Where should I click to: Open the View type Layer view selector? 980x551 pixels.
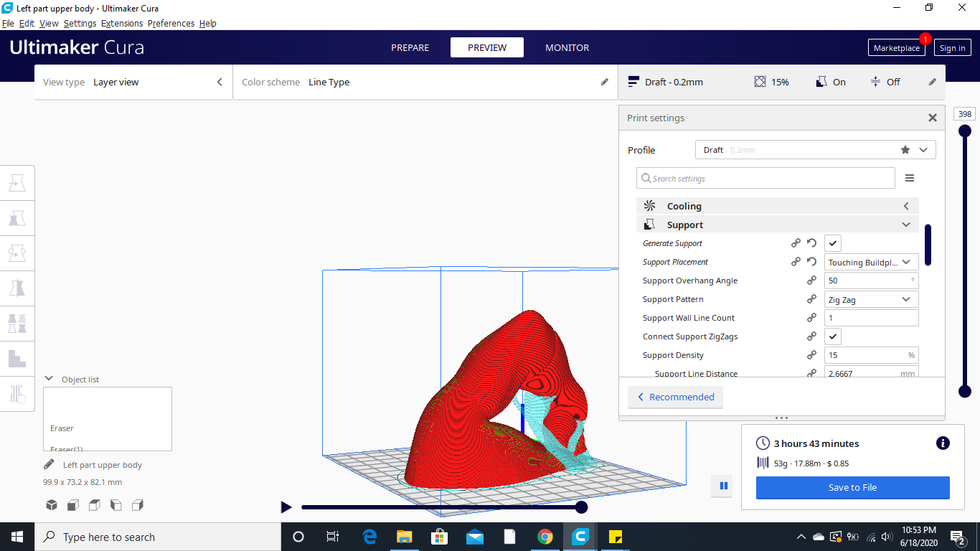click(133, 82)
